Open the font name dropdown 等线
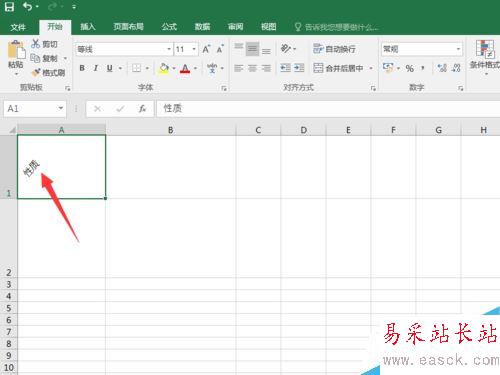The width and height of the screenshot is (500, 375). [169, 49]
